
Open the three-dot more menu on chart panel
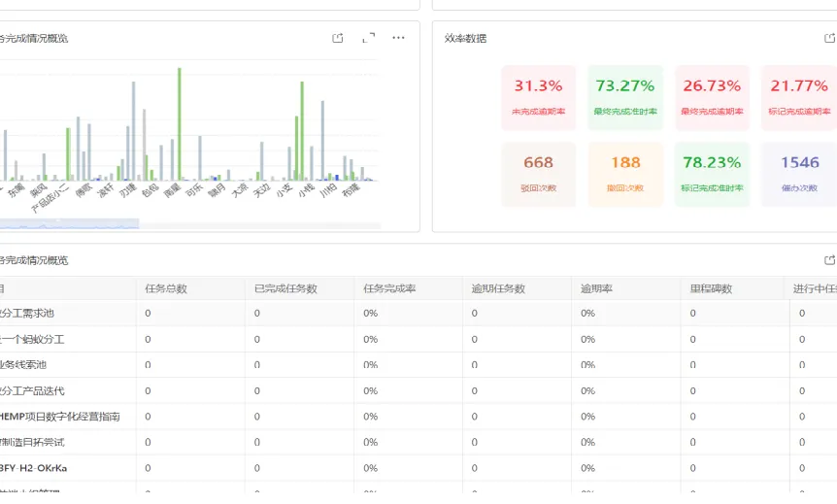click(398, 38)
